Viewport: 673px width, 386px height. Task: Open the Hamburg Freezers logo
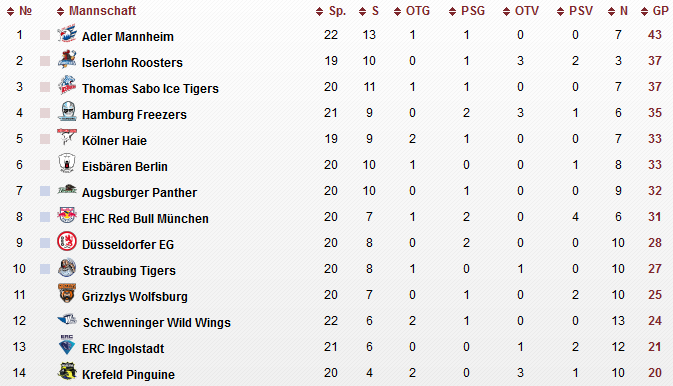(67, 112)
